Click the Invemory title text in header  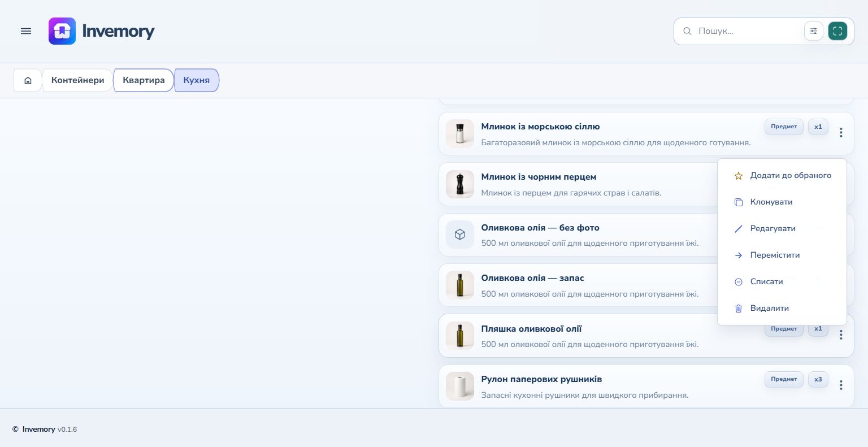click(x=118, y=31)
